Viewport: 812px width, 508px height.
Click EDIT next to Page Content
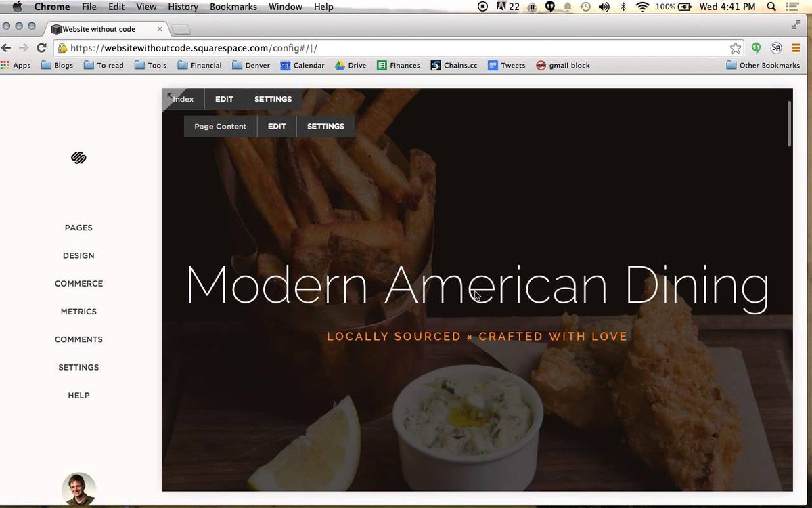[277, 126]
